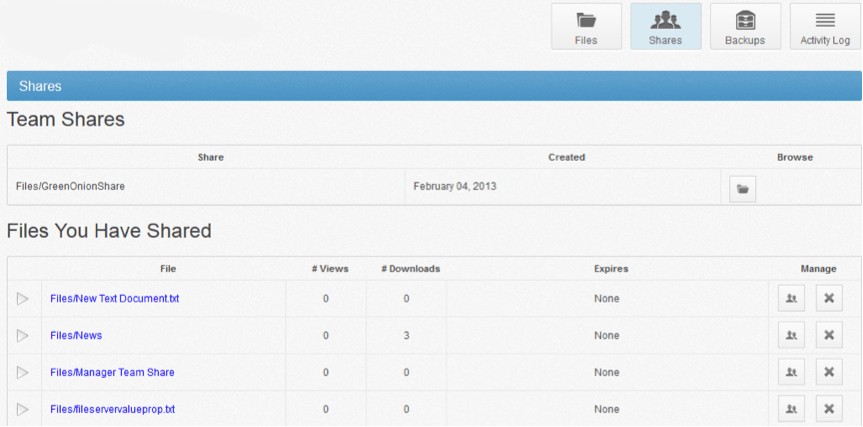Open the Files section

(x=586, y=26)
